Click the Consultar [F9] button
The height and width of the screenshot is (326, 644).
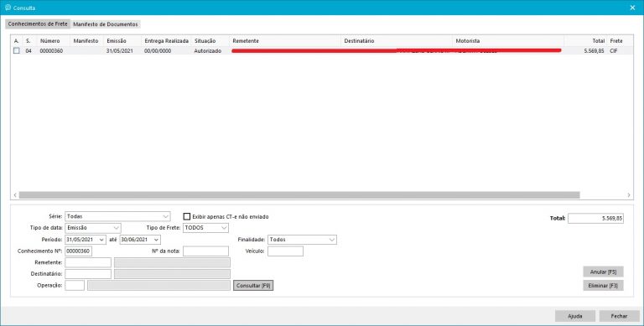tap(253, 285)
